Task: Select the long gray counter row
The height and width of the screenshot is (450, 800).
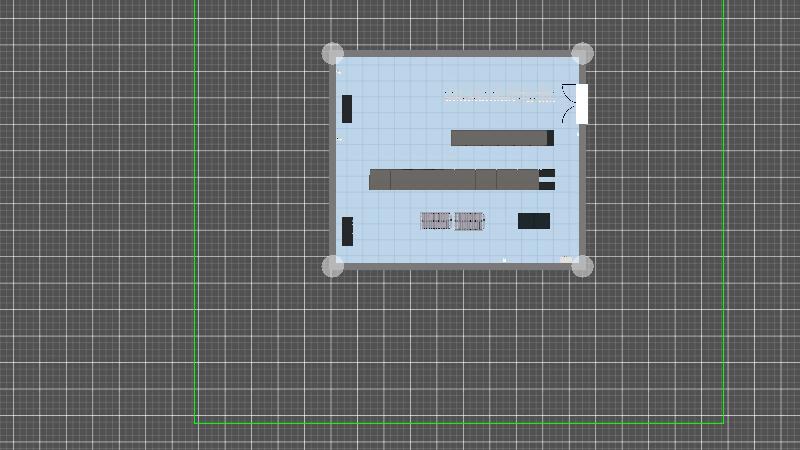Action: pyautogui.click(x=454, y=180)
